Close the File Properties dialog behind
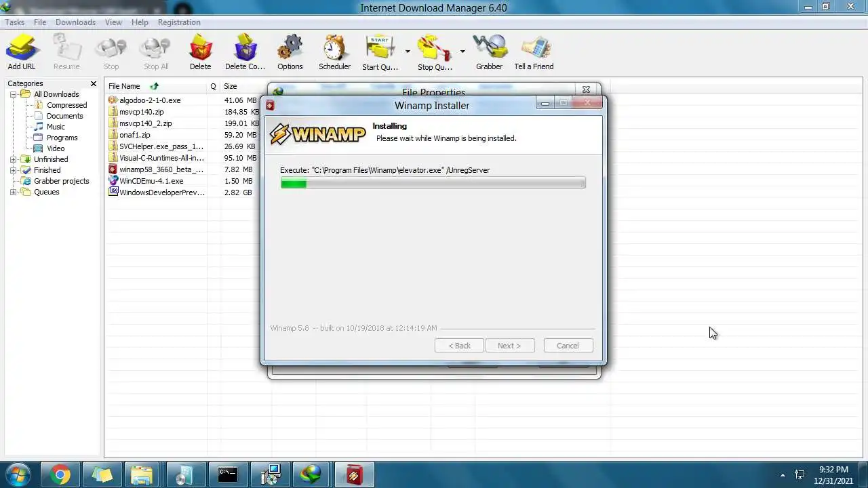Image resolution: width=868 pixels, height=488 pixels. tap(587, 89)
